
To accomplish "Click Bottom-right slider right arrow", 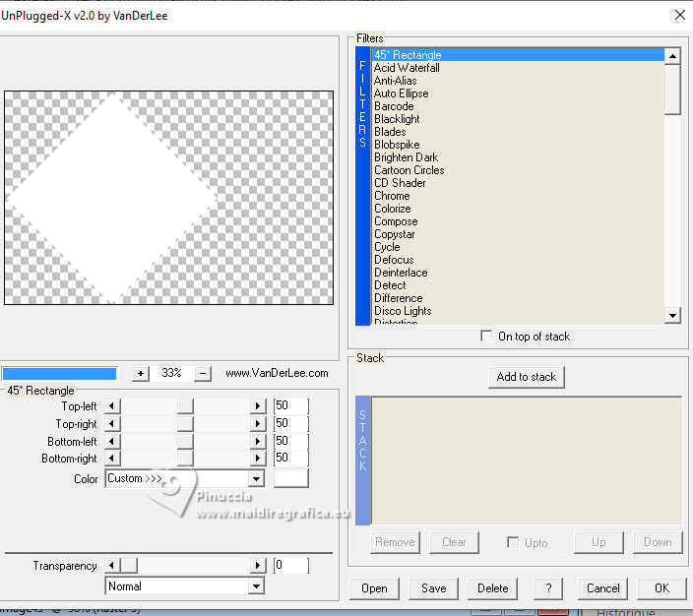I will (x=258, y=459).
